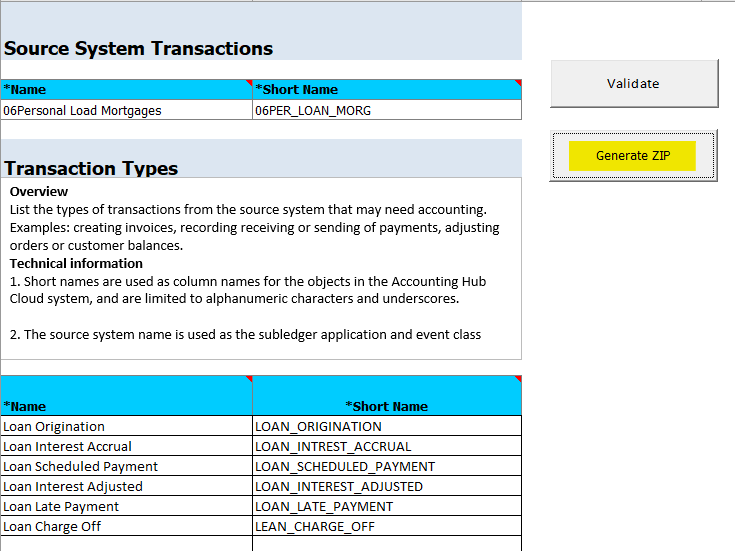
Task: Click the Validate button
Action: point(633,84)
